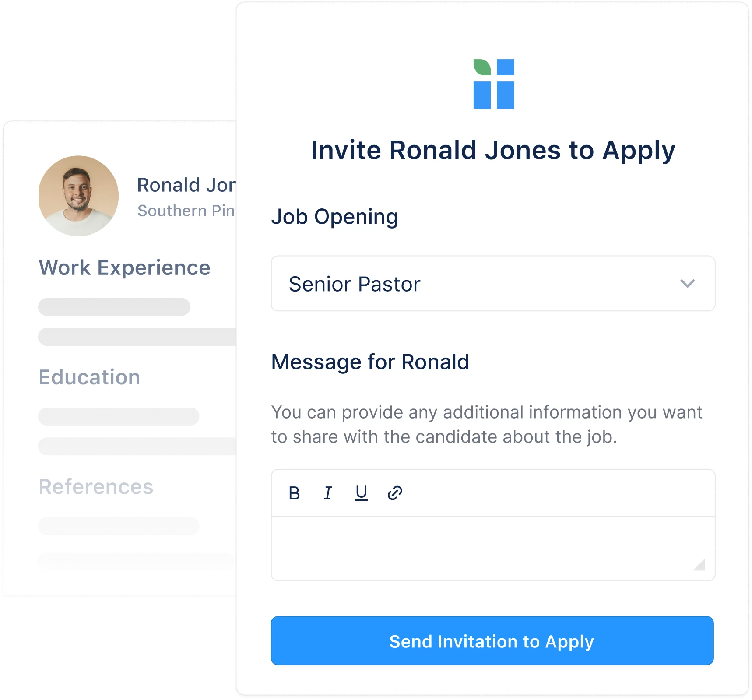The width and height of the screenshot is (752, 700).
Task: Apply bold formatting in the message editor
Action: pos(294,493)
